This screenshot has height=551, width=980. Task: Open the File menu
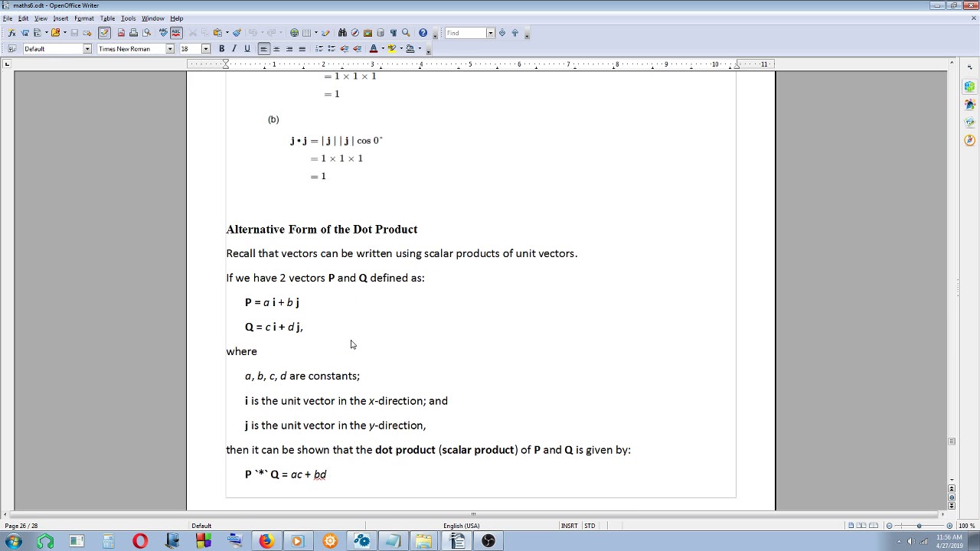pyautogui.click(x=8, y=18)
